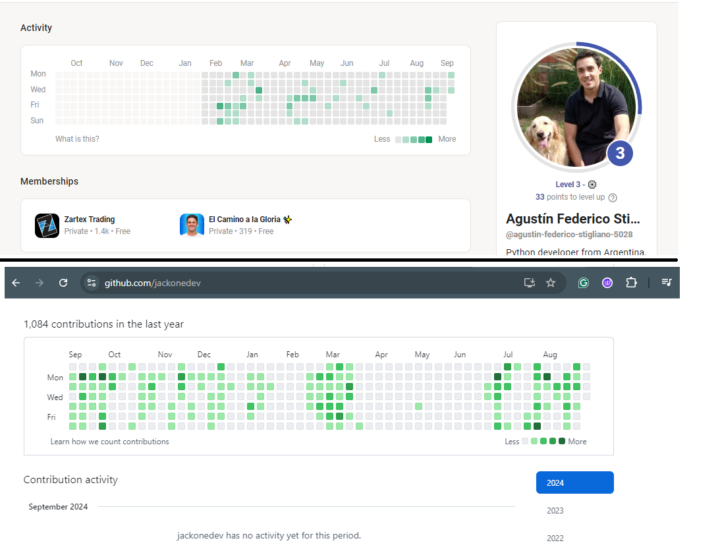
Task: Click 'Contribution activity' heading
Action: pos(70,480)
